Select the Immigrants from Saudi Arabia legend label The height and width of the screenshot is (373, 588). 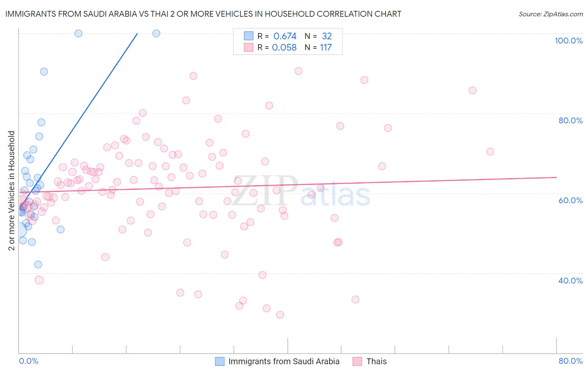click(x=284, y=361)
